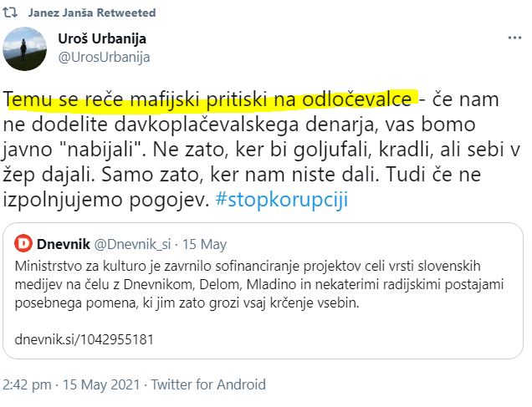Click the red Dnevnik logo icon
532x407 pixels.
[25, 244]
